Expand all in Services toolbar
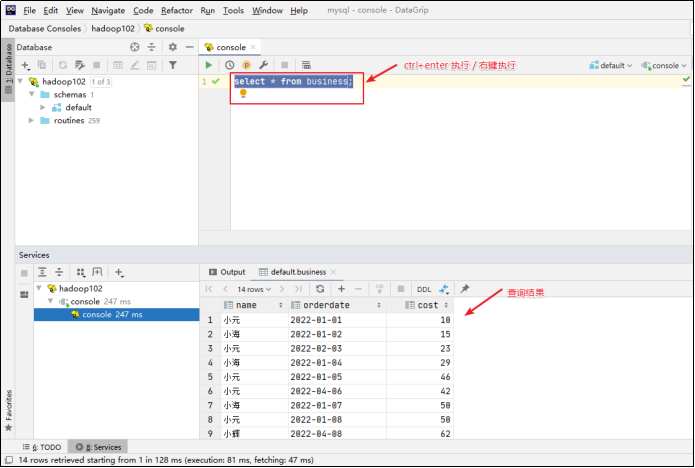Screen dimensions: 695x468 [x=42, y=272]
